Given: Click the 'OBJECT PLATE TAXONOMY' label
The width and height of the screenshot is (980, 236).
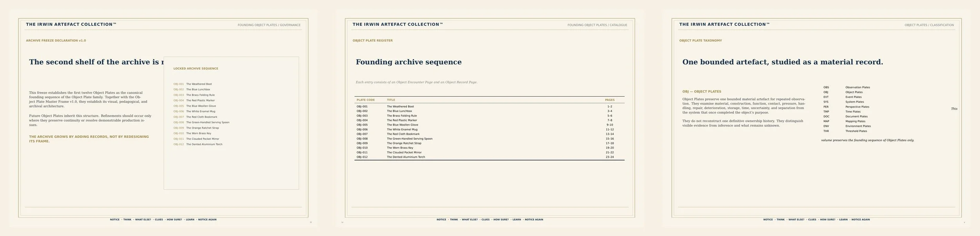Looking at the screenshot, I should [x=700, y=41].
